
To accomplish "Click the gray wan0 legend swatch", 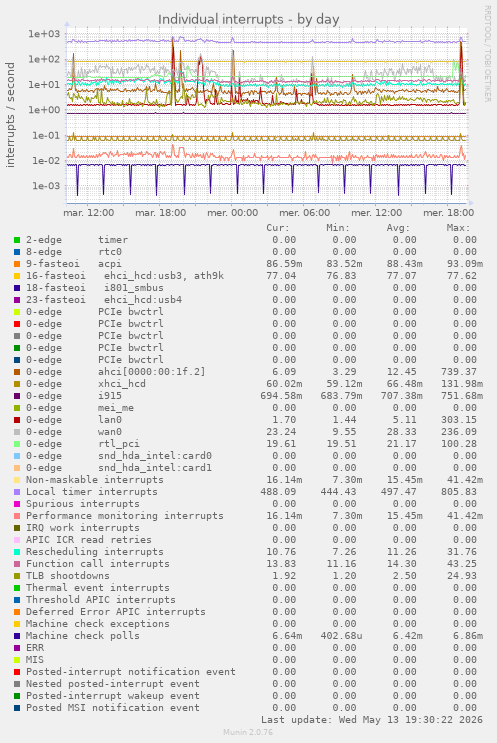I will click(x=17, y=432).
